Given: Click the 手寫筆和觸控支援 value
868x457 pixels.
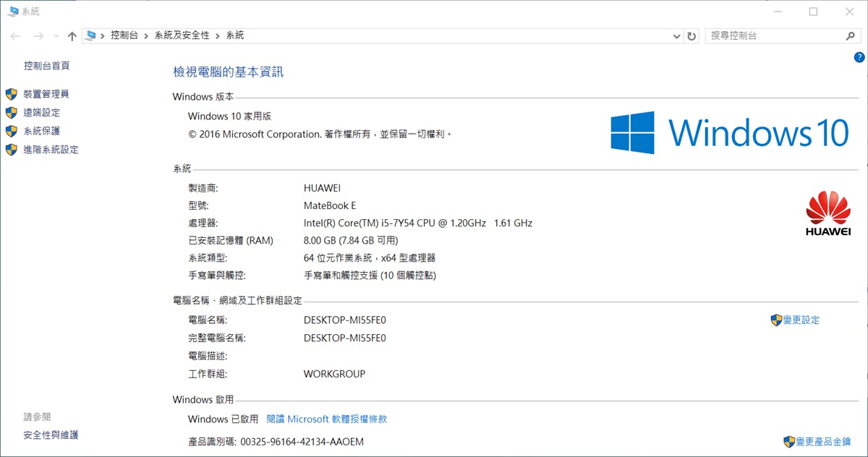Looking at the screenshot, I should (370, 275).
